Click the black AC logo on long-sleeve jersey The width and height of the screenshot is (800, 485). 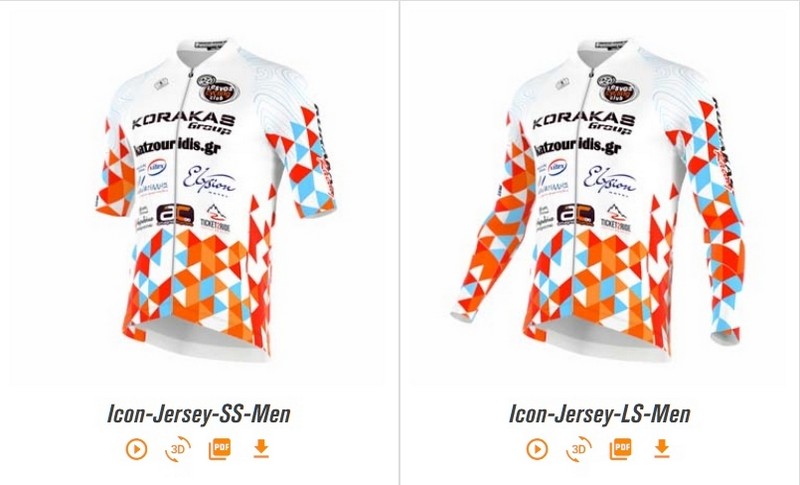point(575,215)
